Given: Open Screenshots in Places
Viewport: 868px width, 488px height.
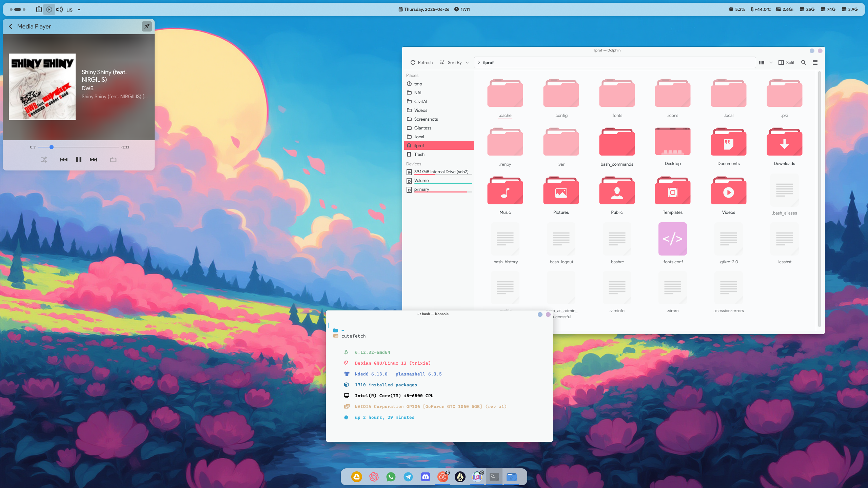Looking at the screenshot, I should click(439, 119).
